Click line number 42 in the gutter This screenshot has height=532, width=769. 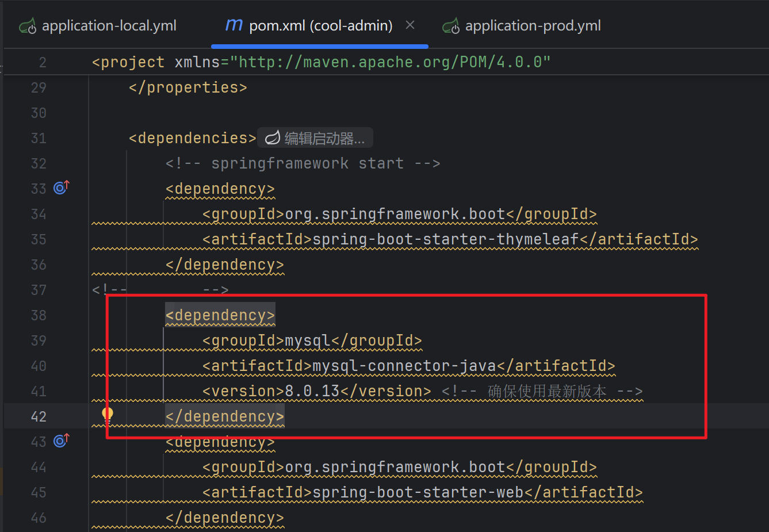coord(38,415)
